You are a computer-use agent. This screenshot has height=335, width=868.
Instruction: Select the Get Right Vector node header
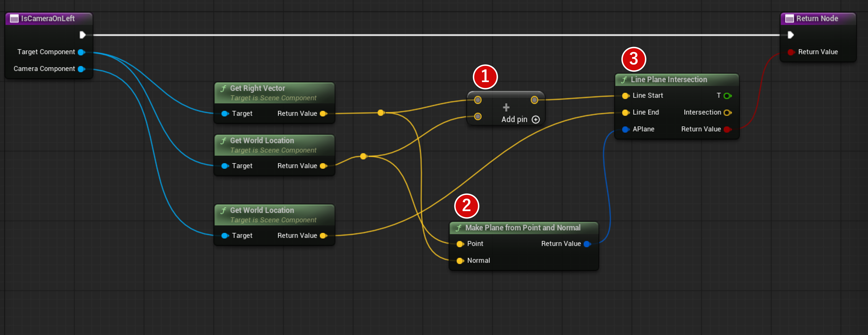click(258, 88)
